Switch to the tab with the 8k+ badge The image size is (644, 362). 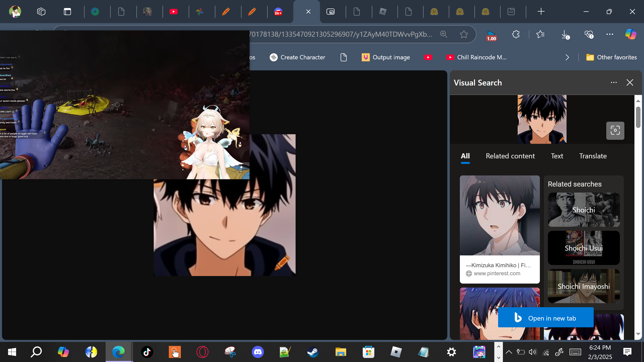tap(278, 12)
